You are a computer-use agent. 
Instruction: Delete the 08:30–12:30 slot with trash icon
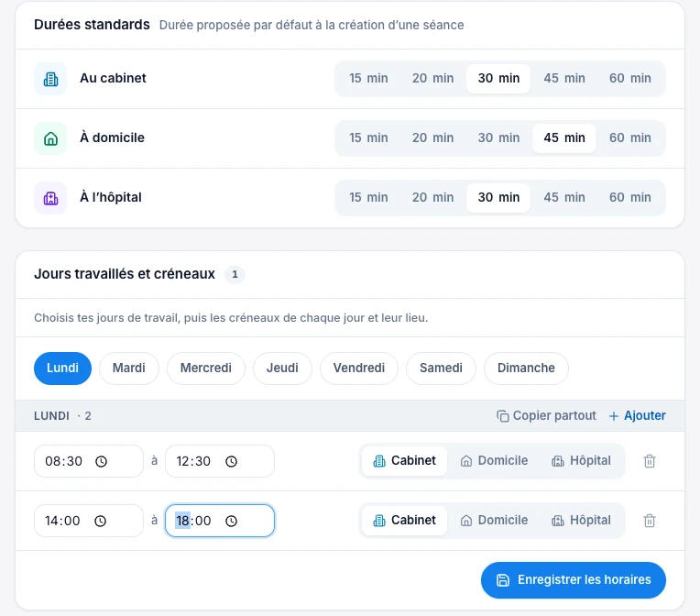(x=650, y=461)
